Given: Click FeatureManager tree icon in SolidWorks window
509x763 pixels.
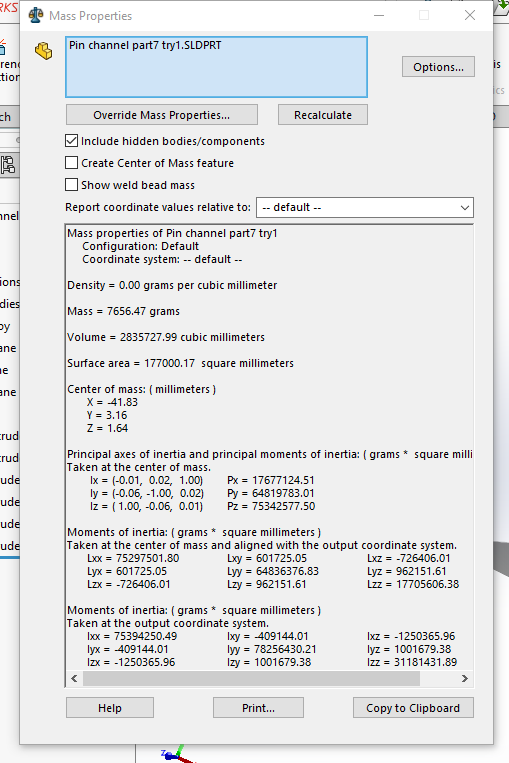Looking at the screenshot, I should [x=8, y=165].
